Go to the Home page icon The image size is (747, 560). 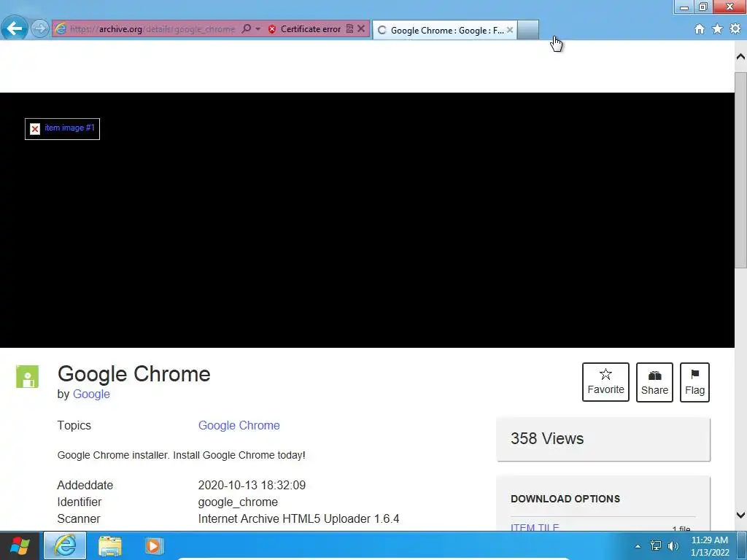(x=700, y=29)
